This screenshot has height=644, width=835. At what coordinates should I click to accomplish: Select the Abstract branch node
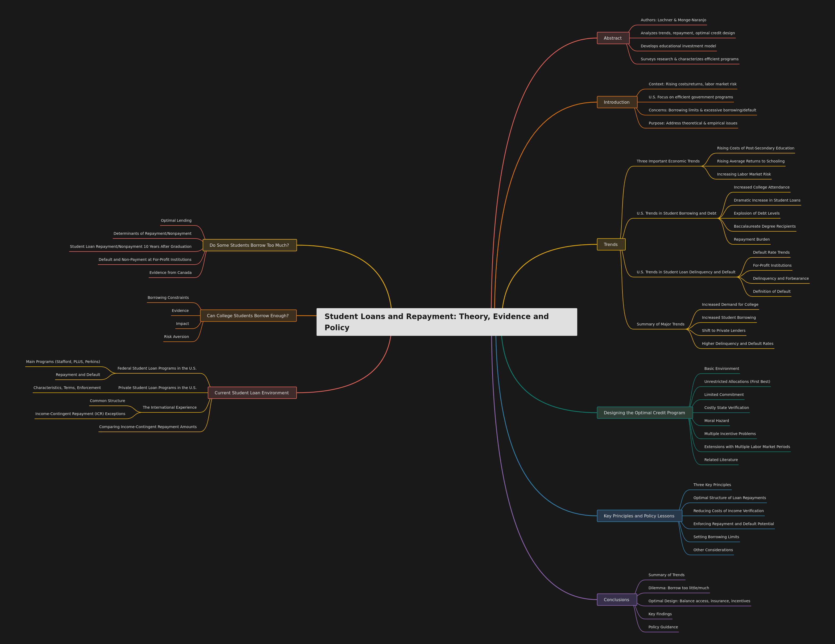613,38
